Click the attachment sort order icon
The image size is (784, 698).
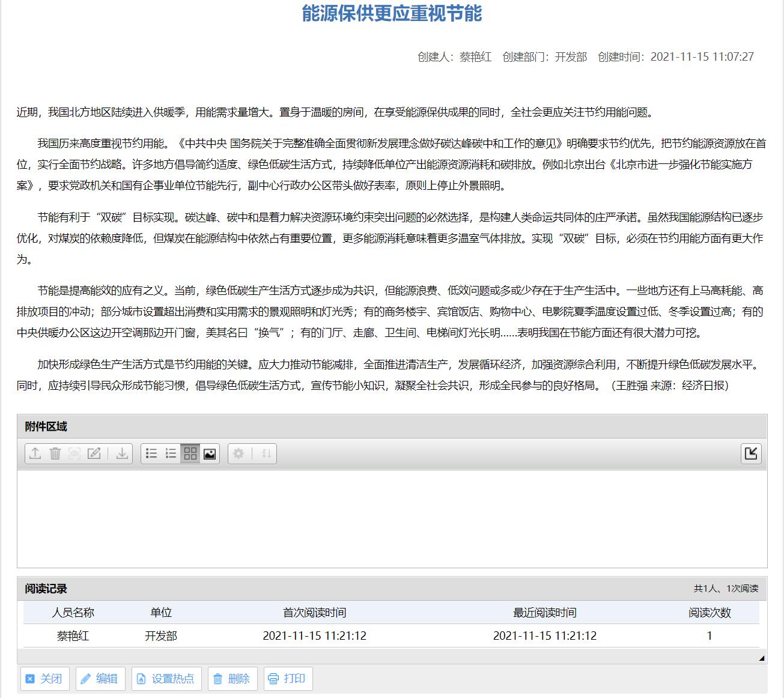pyautogui.click(x=267, y=454)
